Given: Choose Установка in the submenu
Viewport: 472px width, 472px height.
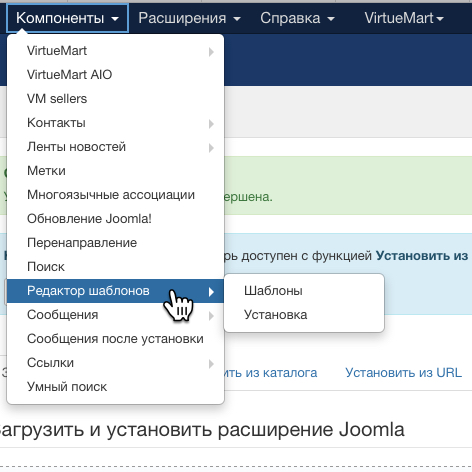Looking at the screenshot, I should [304, 315].
